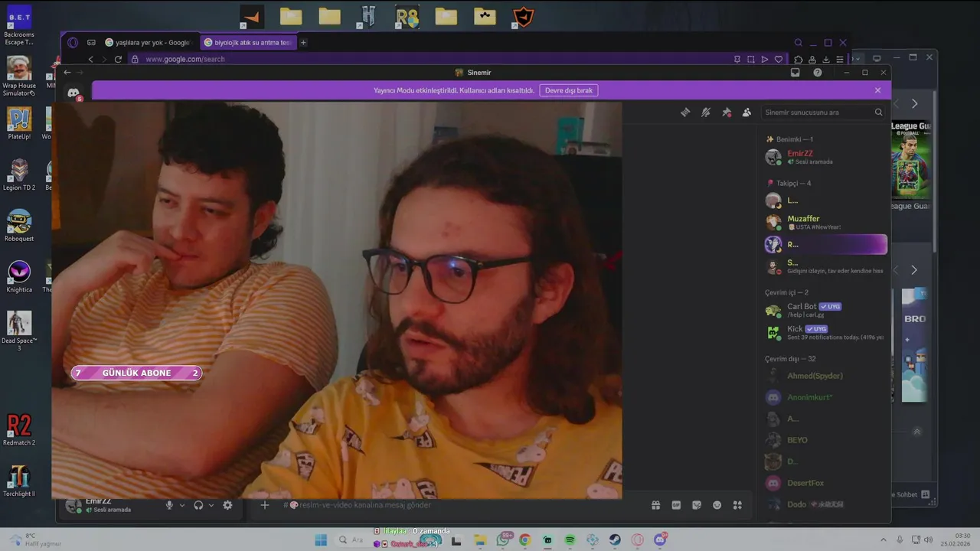
Task: Show hidden system tray icons chevron
Action: (x=883, y=540)
